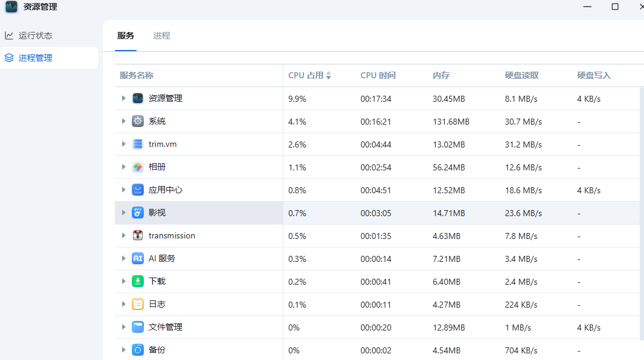Click the 00:17:34 CPU time cell
Image resolution: width=644 pixels, height=360 pixels.
[376, 99]
